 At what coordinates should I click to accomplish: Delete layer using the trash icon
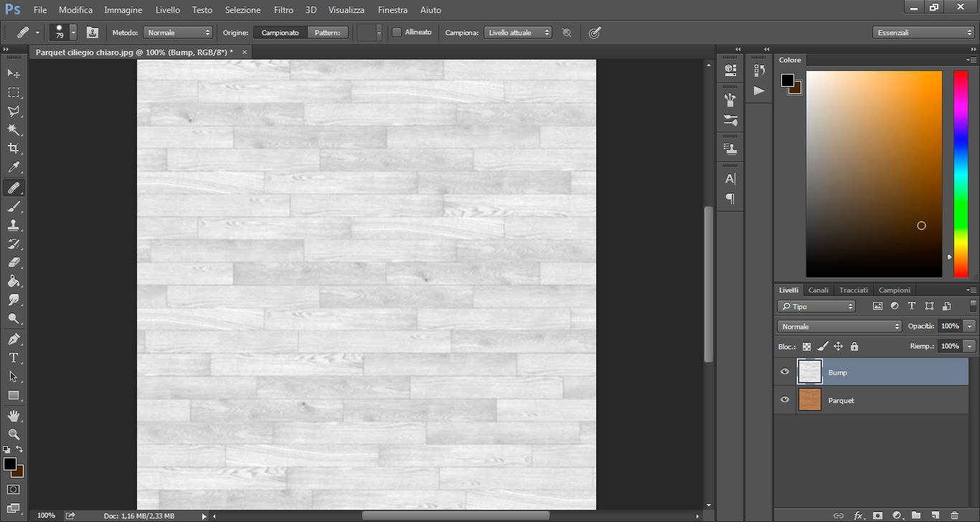pyautogui.click(x=954, y=516)
